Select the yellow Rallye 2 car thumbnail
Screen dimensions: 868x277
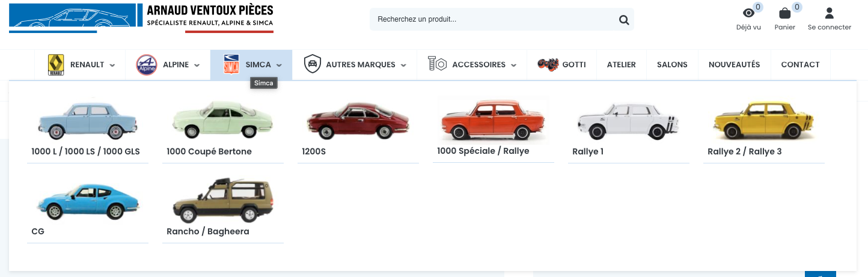tap(763, 121)
